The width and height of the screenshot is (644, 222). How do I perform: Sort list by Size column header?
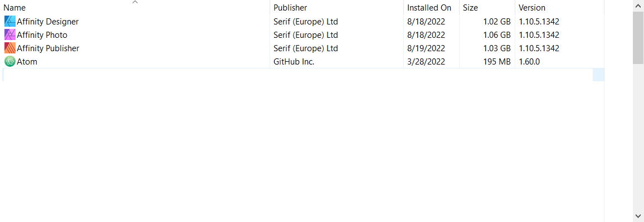(x=470, y=8)
